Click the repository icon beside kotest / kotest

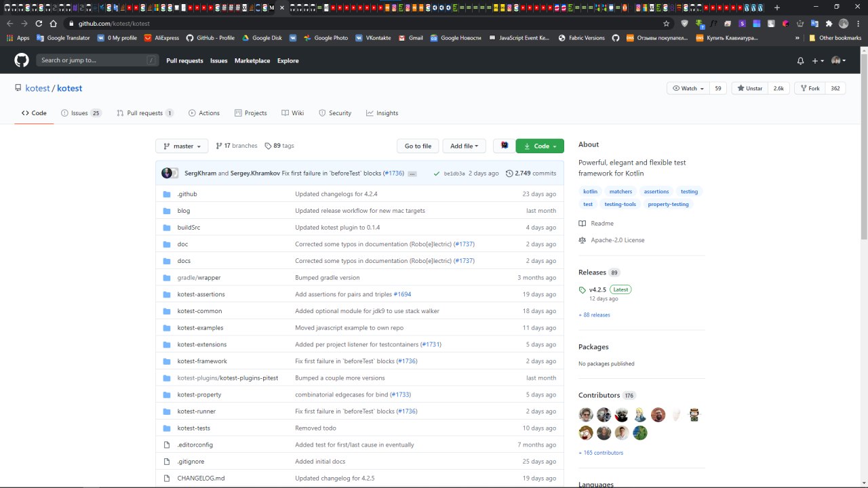point(18,89)
